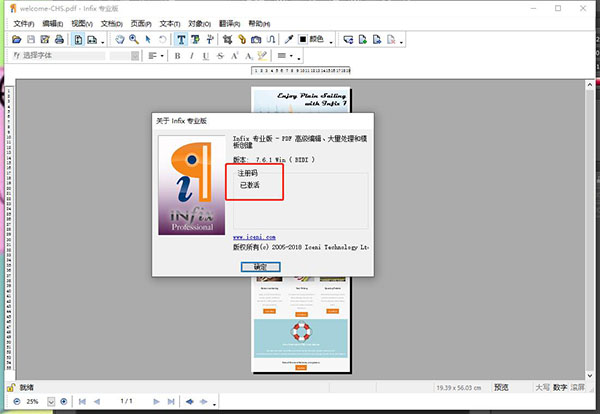Click the Print icon in toolbar
Screen dimensions: 600x414
[x=60, y=40]
